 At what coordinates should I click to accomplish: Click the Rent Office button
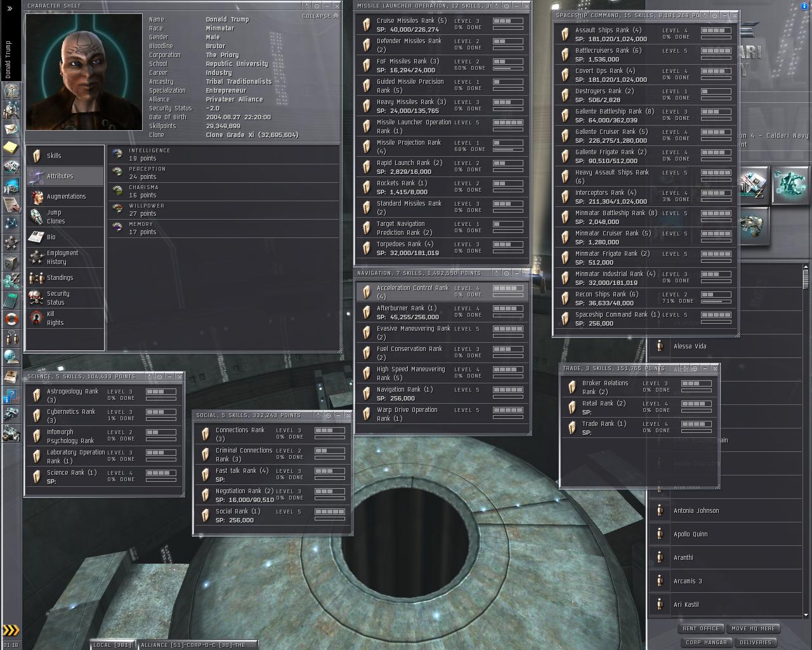coord(700,628)
